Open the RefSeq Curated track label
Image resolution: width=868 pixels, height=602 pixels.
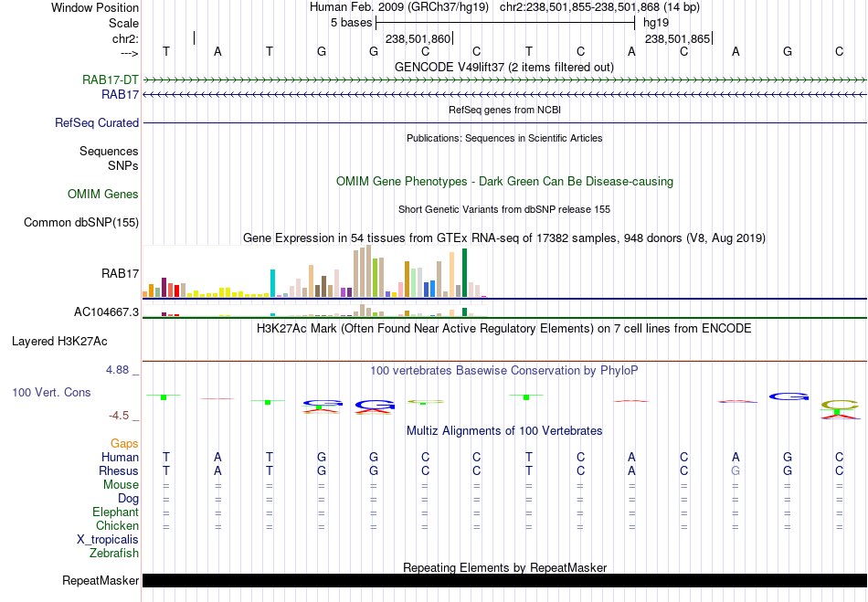pos(97,122)
